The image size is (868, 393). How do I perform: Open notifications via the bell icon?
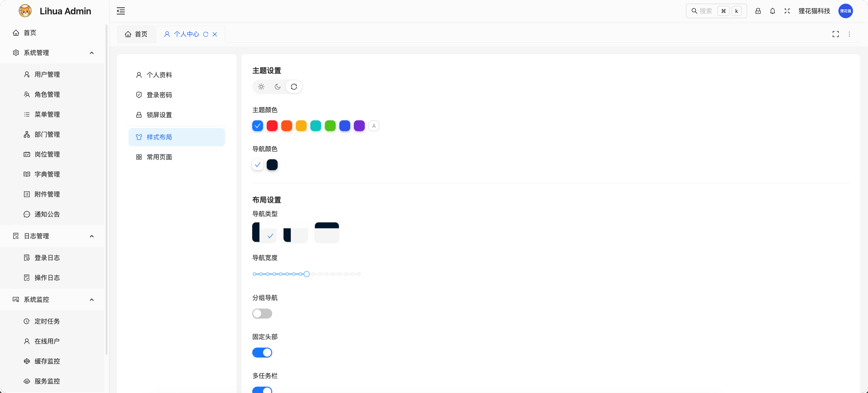(772, 11)
